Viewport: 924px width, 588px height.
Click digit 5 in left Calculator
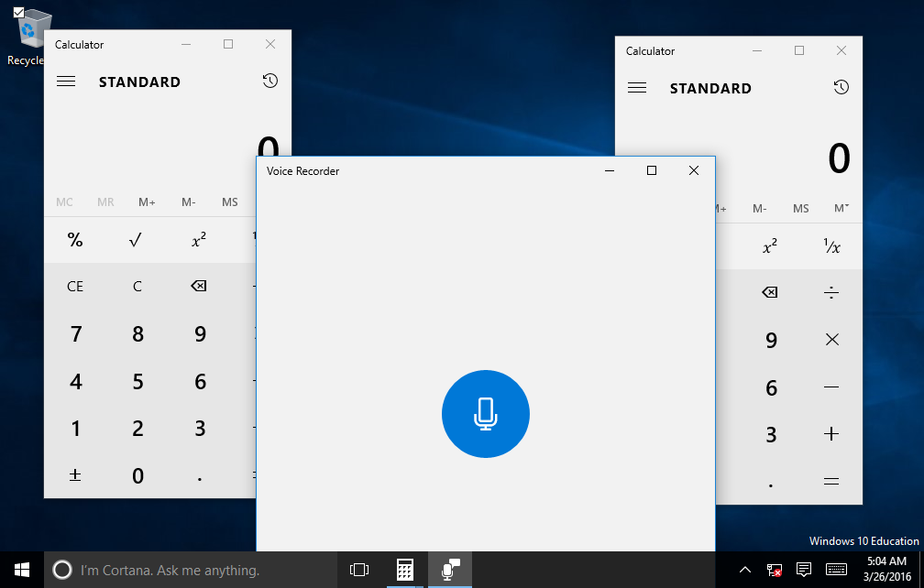(x=137, y=381)
